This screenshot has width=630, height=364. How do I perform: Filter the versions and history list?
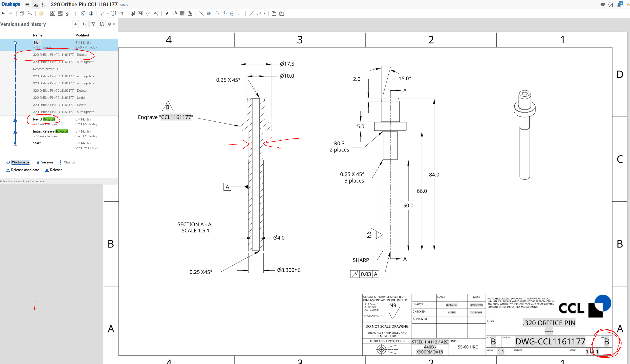93,24
